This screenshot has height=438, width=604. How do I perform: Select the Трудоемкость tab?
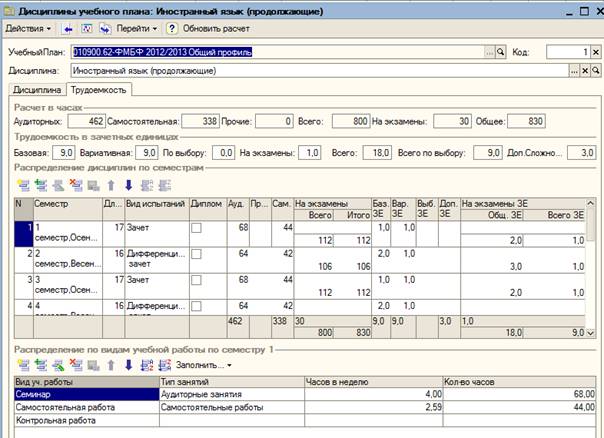coord(99,90)
